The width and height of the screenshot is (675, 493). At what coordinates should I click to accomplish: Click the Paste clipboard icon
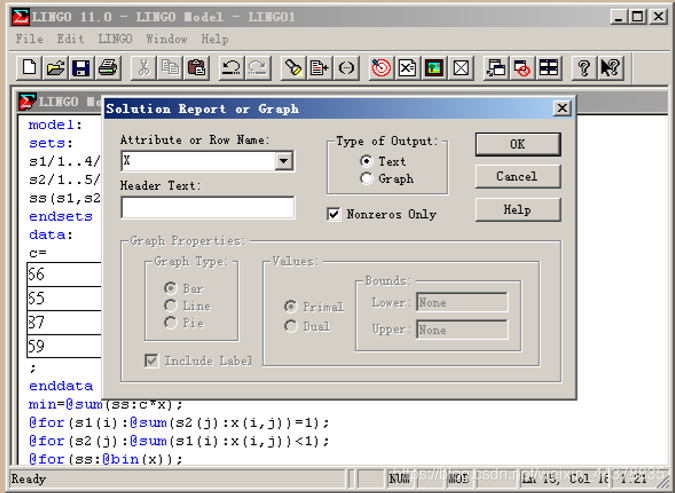(196, 68)
